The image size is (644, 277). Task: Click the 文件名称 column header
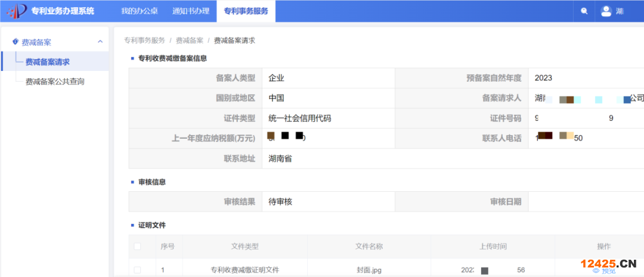pyautogui.click(x=369, y=247)
